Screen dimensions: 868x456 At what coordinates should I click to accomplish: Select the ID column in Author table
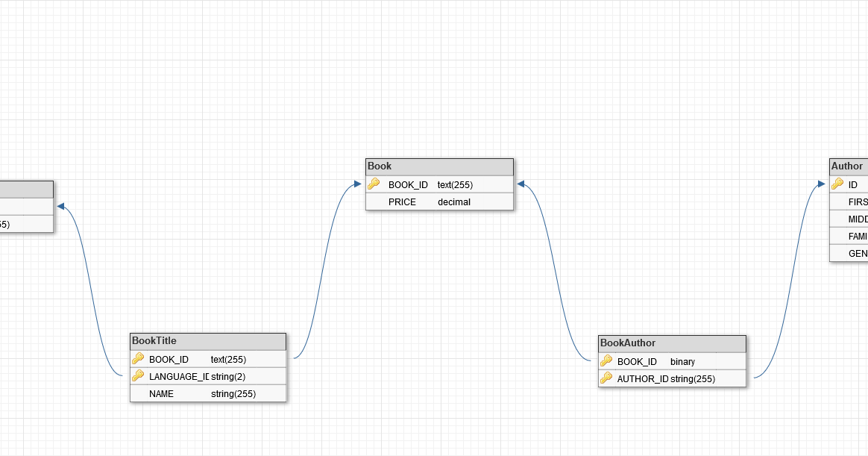[x=852, y=185]
